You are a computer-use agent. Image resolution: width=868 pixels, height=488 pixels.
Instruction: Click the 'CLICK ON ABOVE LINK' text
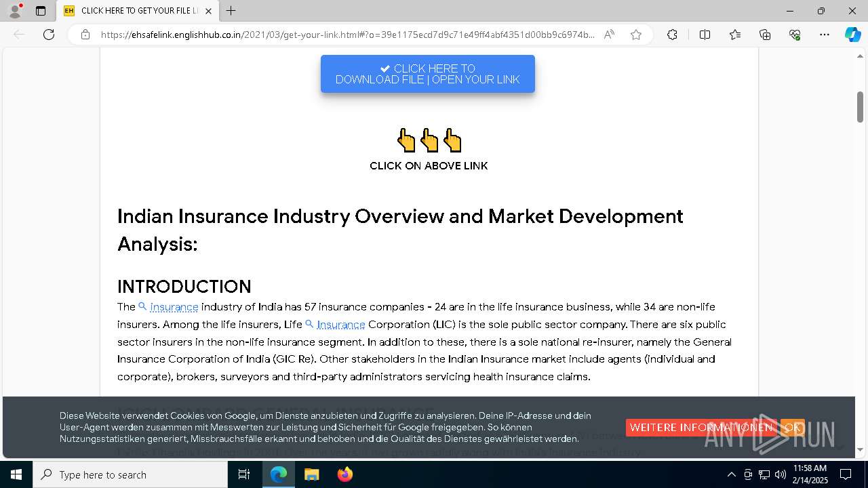pos(429,166)
